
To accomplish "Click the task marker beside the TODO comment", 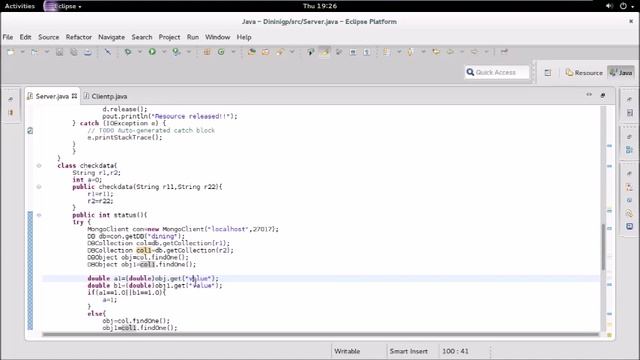I will (30, 131).
